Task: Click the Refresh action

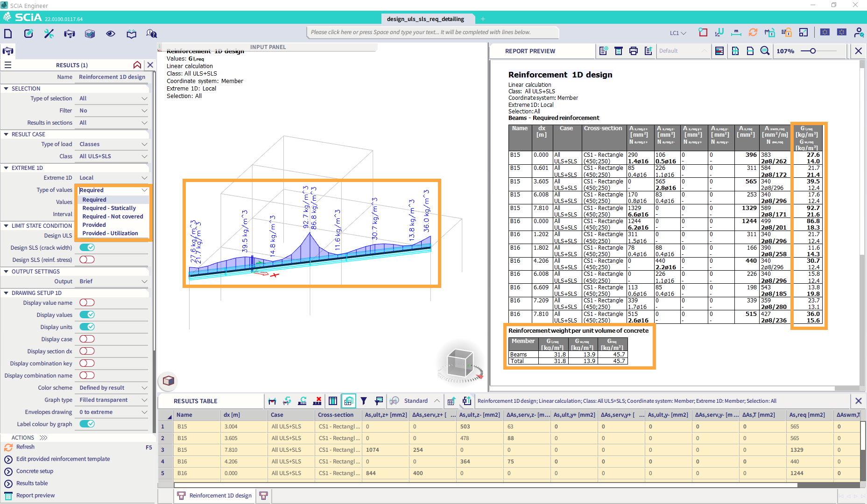Action: (26, 447)
